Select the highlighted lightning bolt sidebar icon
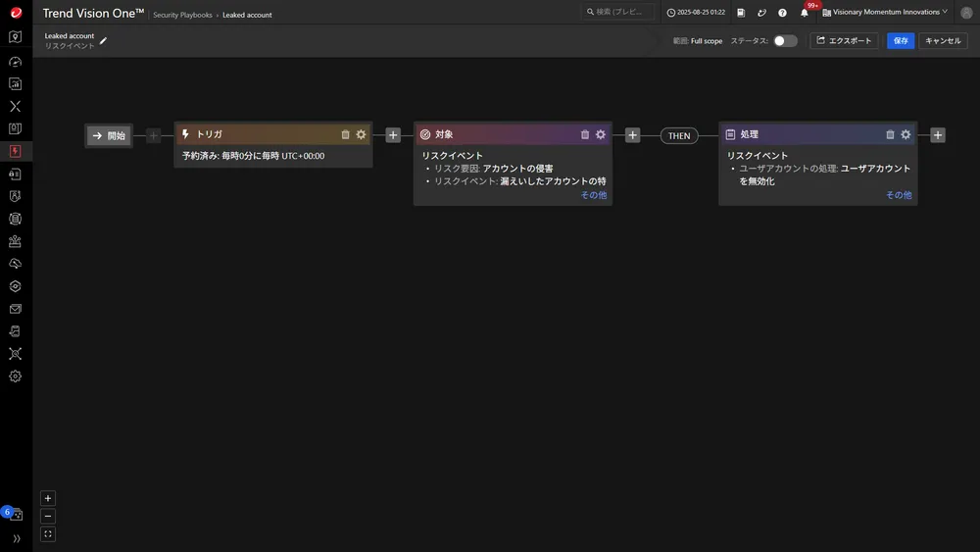 click(15, 151)
